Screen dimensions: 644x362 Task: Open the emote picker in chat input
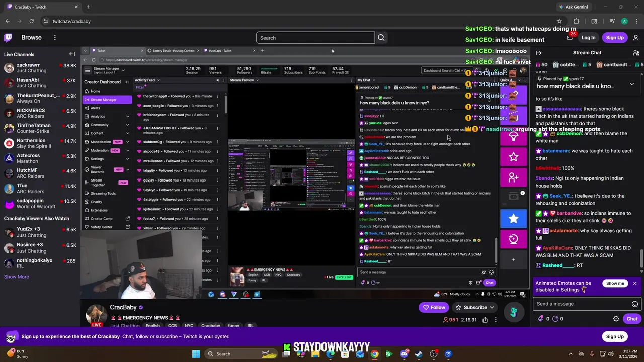pyautogui.click(x=634, y=304)
